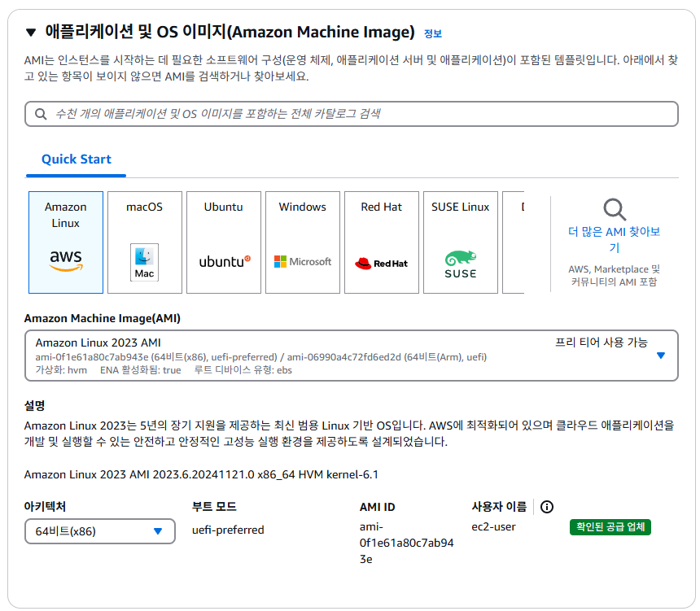
Task: Click the 부트 모드 label
Action: click(x=214, y=507)
